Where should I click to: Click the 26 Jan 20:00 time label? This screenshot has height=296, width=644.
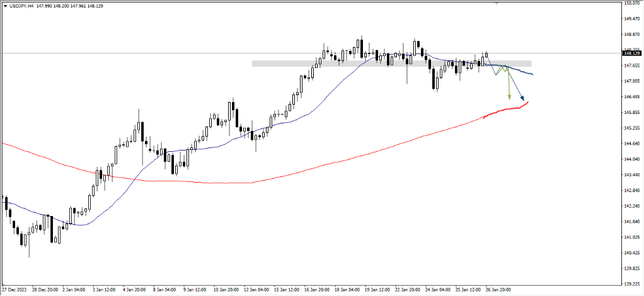(x=497, y=290)
